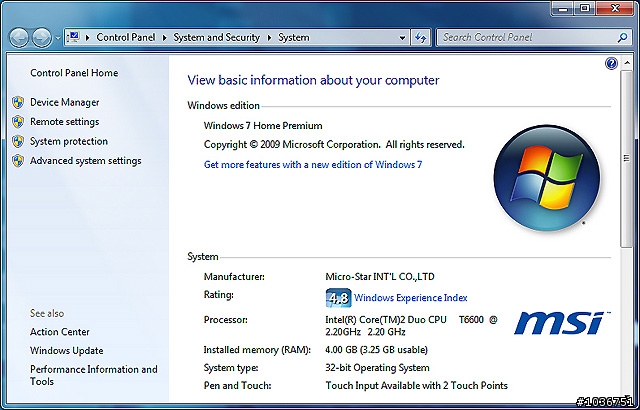Click shield icon beside System protection
This screenshot has width=640, height=410.
18,141
